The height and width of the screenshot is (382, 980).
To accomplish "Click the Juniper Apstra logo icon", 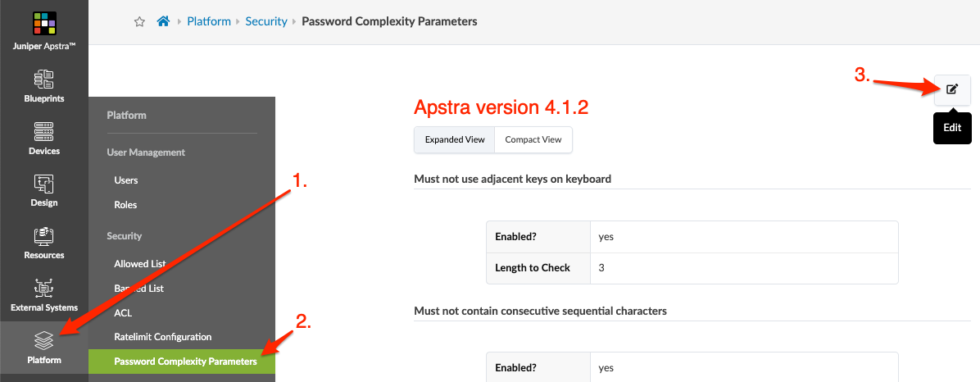I will [44, 23].
